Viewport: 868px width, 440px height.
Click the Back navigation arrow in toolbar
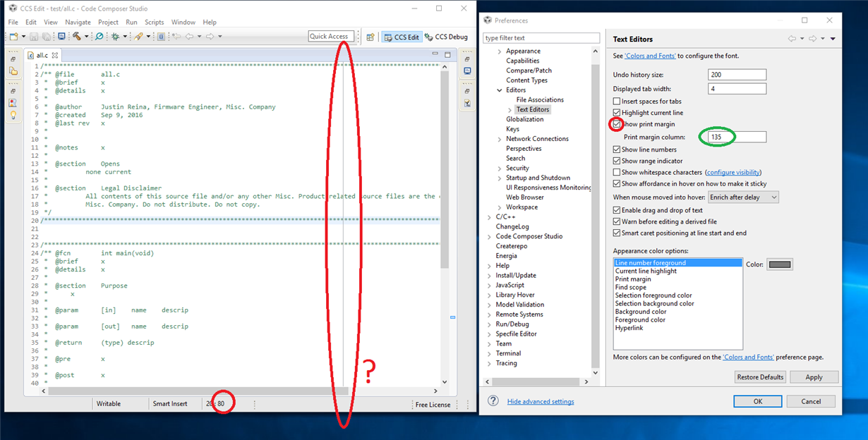click(x=189, y=36)
